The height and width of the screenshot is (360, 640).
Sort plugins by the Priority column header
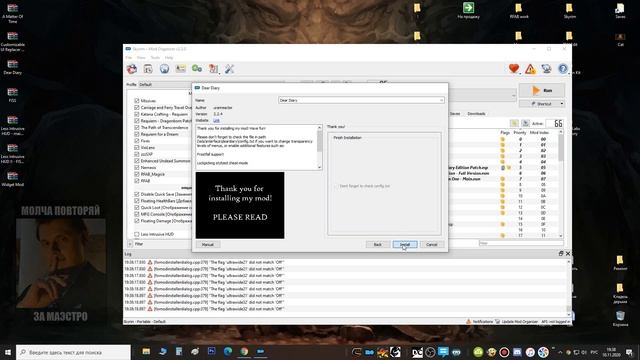click(x=520, y=133)
